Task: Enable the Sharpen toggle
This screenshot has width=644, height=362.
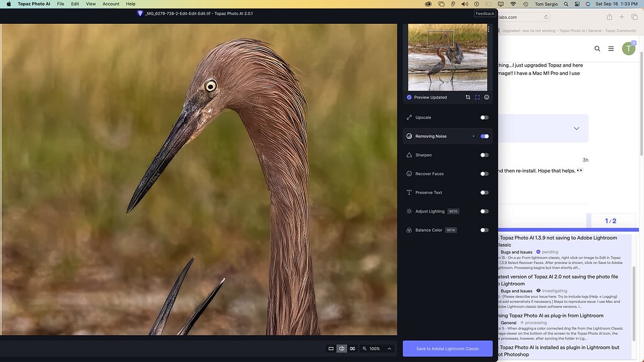Action: pos(484,155)
